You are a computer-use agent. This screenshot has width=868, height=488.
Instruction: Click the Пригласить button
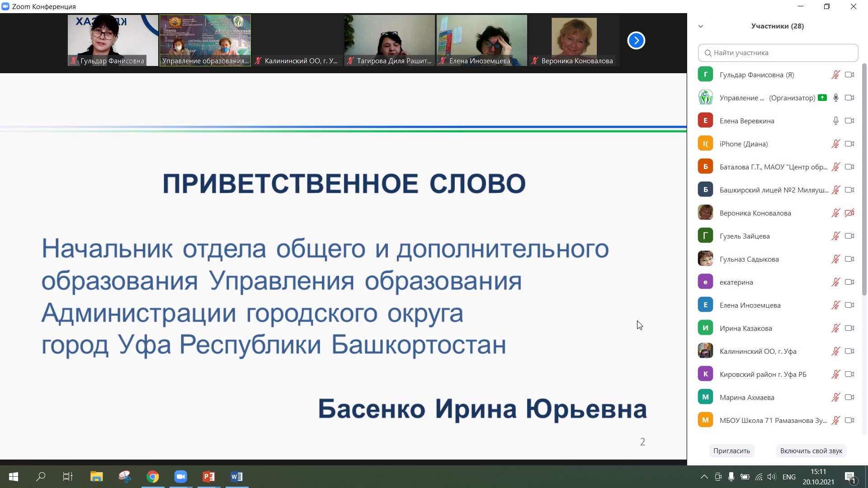click(731, 451)
